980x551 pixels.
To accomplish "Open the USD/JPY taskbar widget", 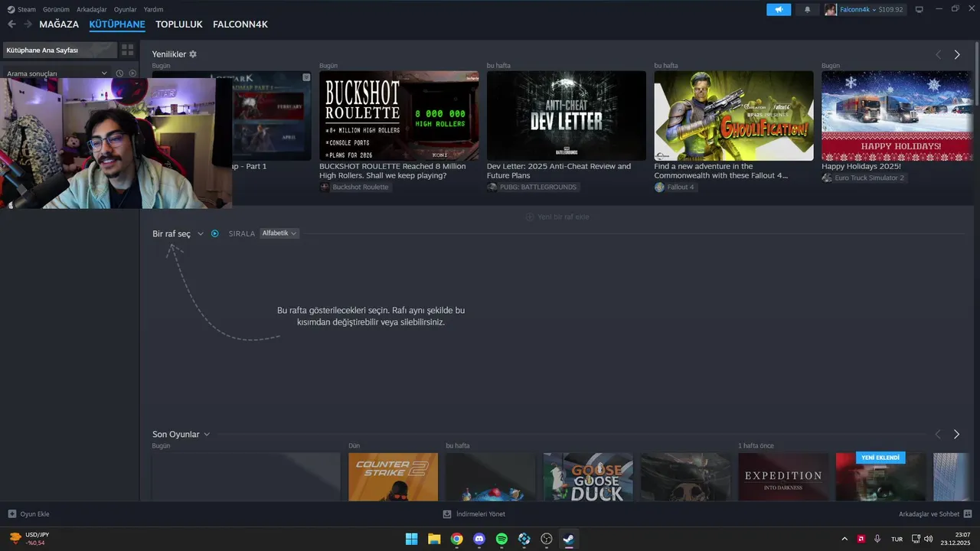I will (x=29, y=539).
